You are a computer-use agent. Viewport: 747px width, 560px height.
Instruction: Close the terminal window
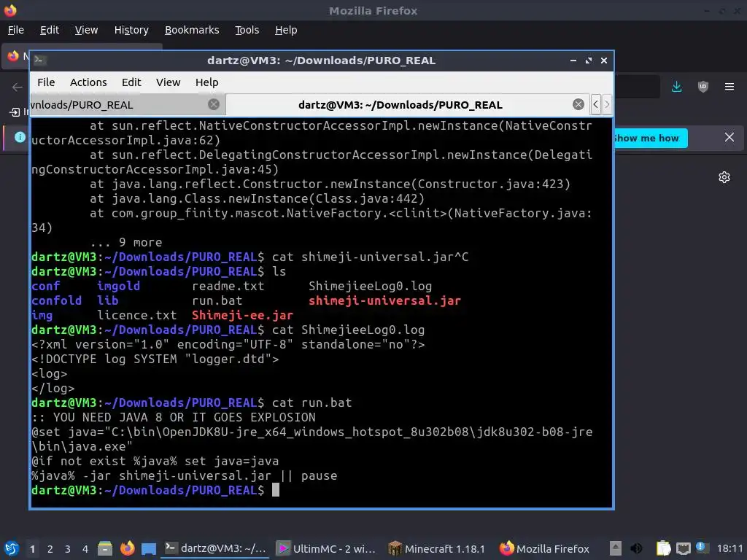pos(603,61)
